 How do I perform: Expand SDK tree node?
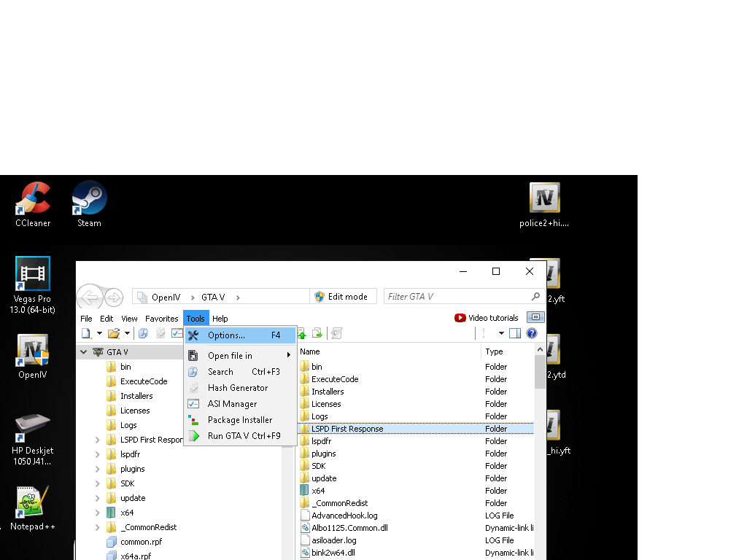pos(97,483)
